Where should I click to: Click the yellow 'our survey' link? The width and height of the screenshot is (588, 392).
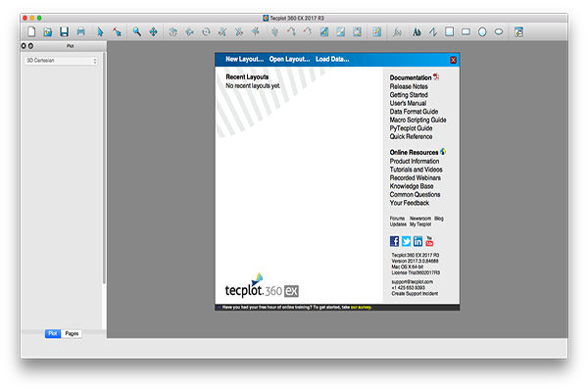[361, 307]
